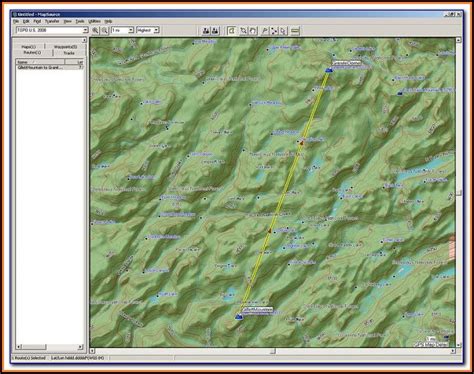Open the detail level dropdown showing Highest
This screenshot has width=474, height=374.
click(148, 30)
